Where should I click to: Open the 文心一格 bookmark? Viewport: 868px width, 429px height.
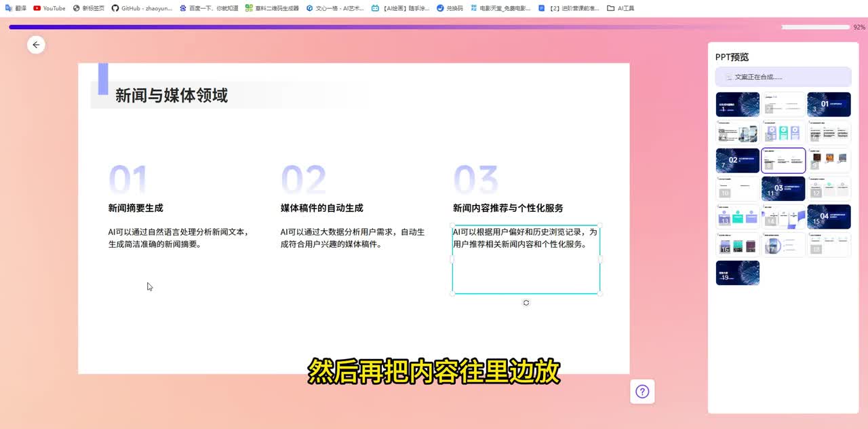pos(335,8)
